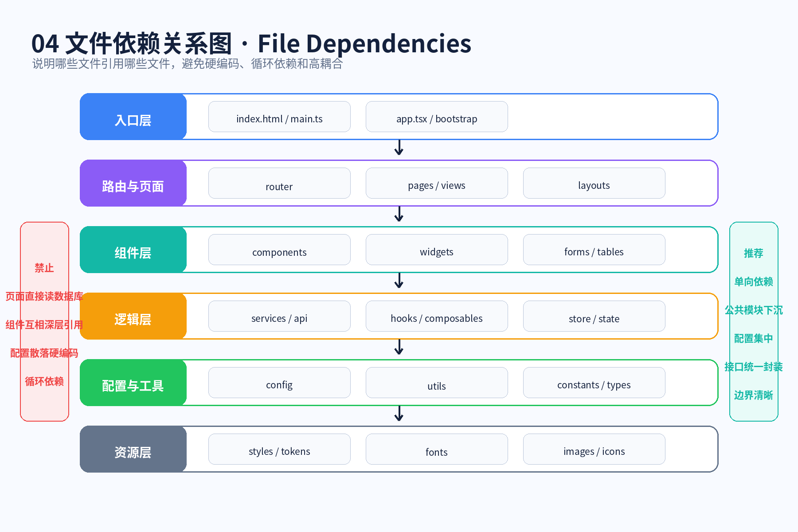The height and width of the screenshot is (532, 798).
Task: Select the orange 逻辑层 layer label
Action: coord(133,316)
